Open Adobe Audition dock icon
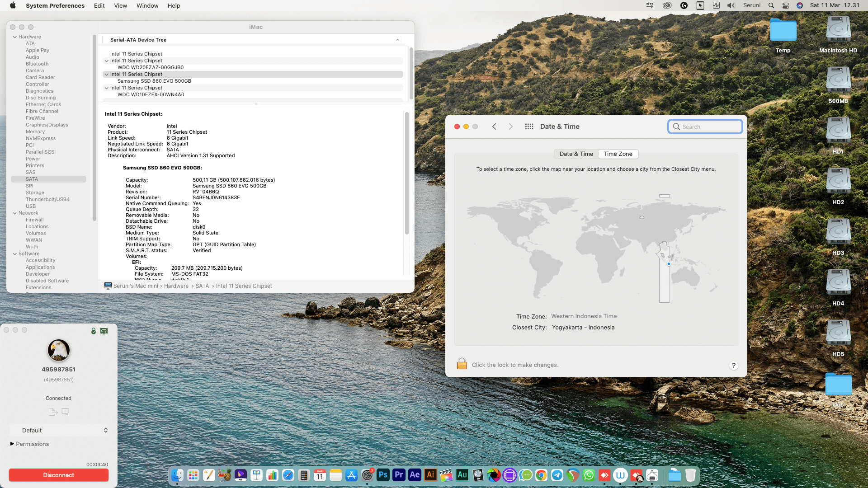Viewport: 868px width, 488px height. 462,475
